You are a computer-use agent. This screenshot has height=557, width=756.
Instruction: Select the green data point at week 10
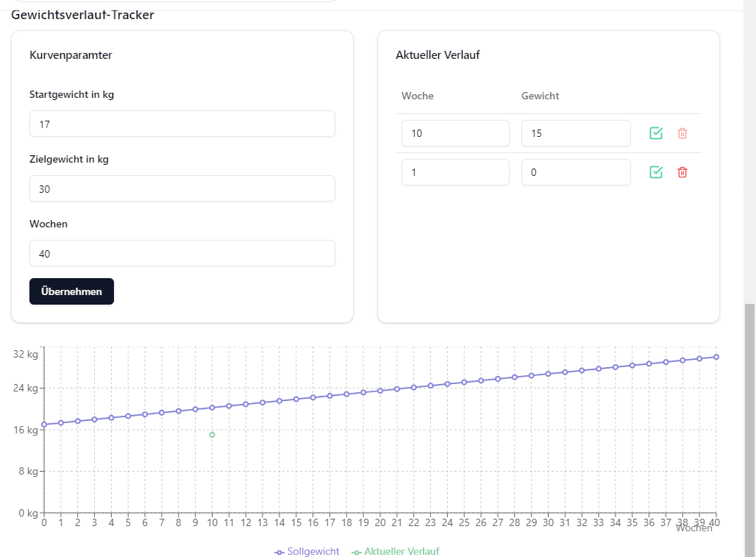[212, 435]
